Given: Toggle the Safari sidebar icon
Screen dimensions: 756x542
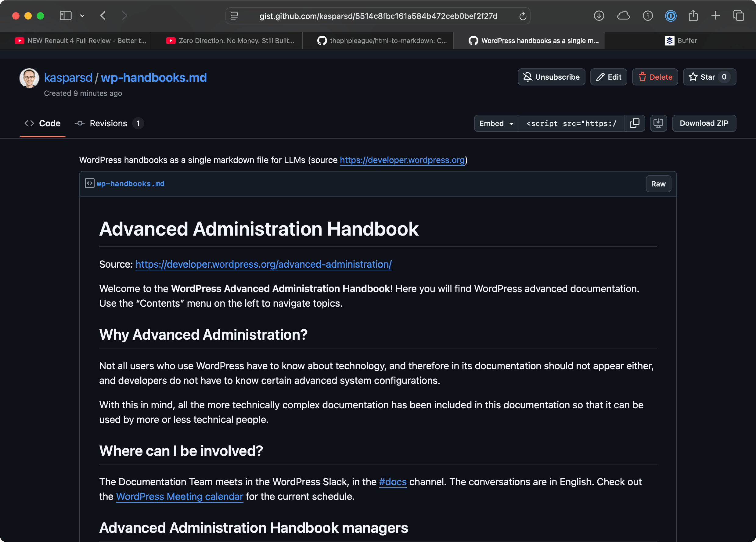Looking at the screenshot, I should pyautogui.click(x=65, y=16).
